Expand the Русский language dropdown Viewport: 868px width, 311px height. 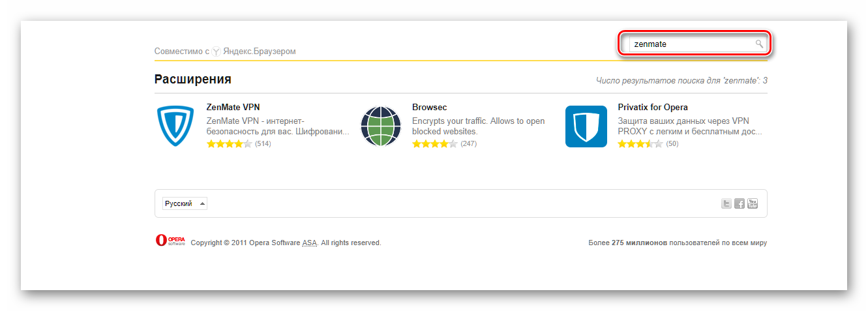[x=185, y=203]
